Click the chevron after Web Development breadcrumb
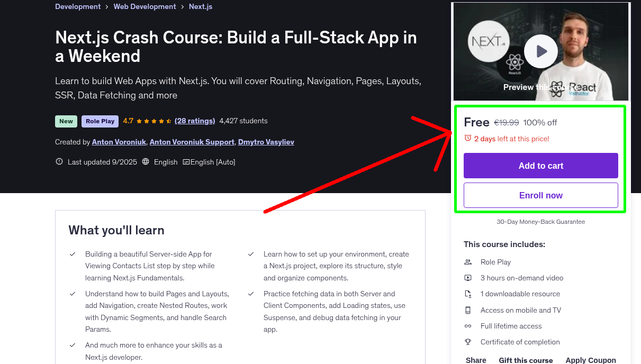The width and height of the screenshot is (641, 364). [x=183, y=7]
